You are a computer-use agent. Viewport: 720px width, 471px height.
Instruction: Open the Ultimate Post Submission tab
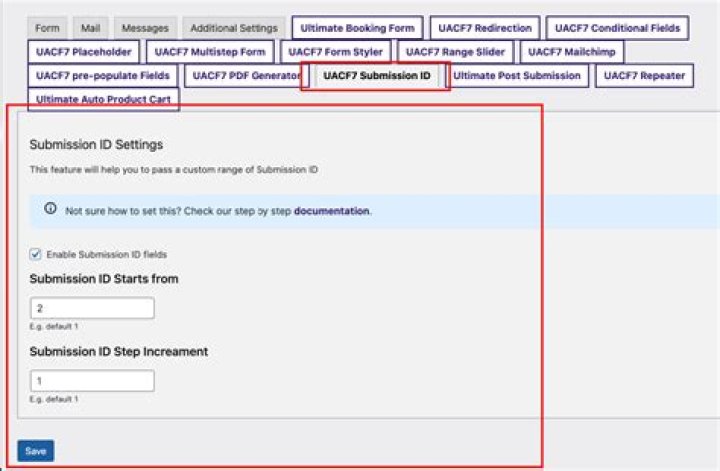[517, 76]
